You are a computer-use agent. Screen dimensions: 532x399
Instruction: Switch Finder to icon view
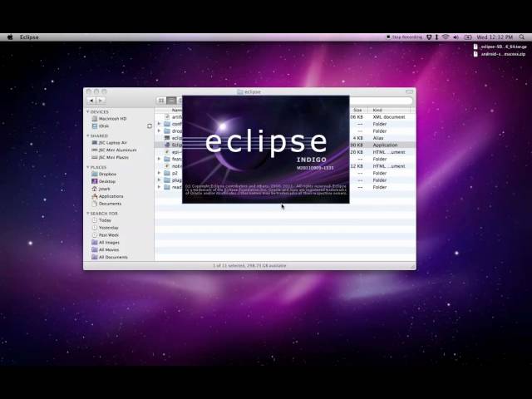pos(161,101)
